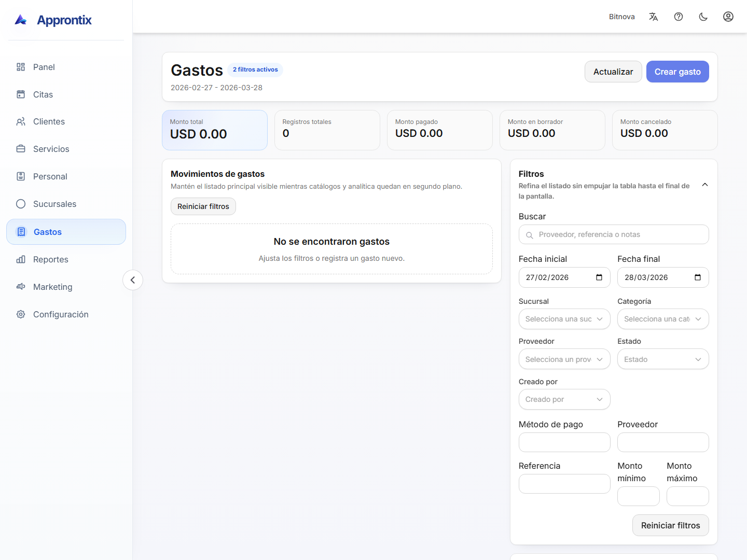Open Marketing menu item

(x=66, y=287)
